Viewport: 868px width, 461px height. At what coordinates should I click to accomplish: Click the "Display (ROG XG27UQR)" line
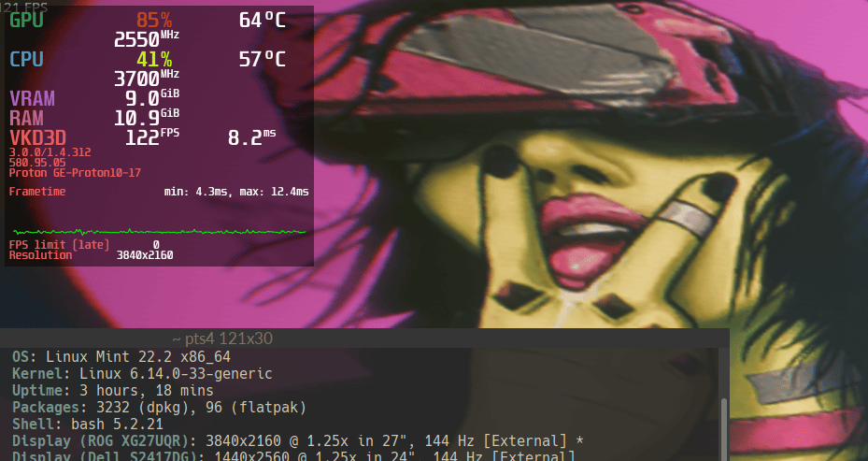pyautogui.click(x=298, y=441)
